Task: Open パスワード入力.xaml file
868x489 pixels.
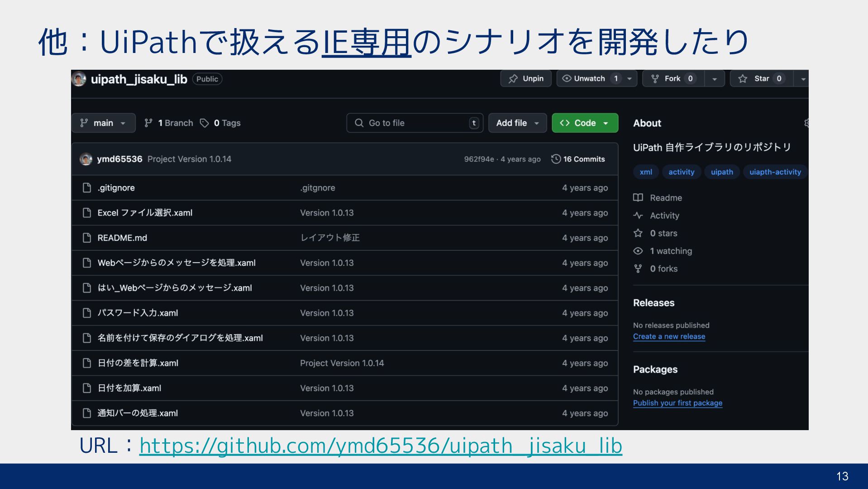Action: coord(138,313)
